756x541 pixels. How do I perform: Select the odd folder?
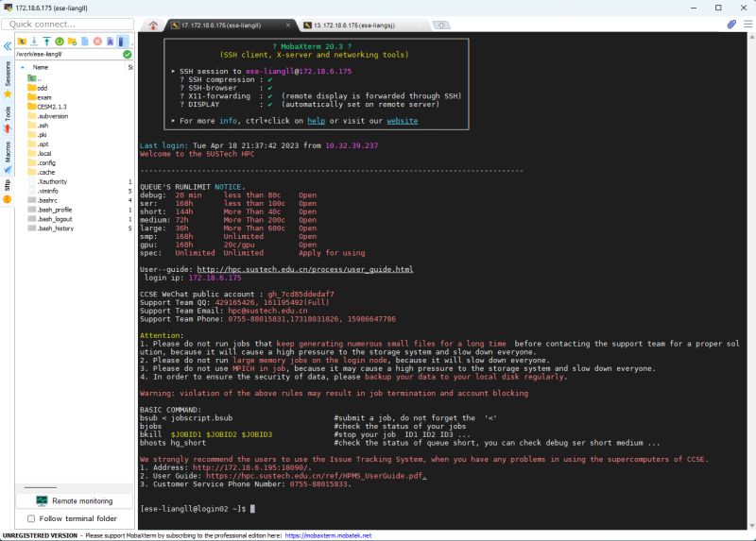[x=38, y=88]
